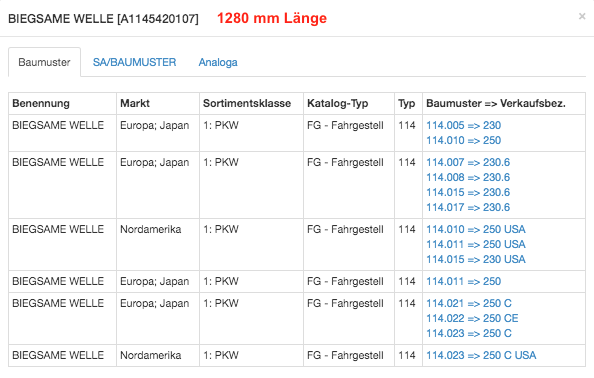Click the Baumuster => Verkaufsbez. column header
The height and width of the screenshot is (378, 594).
tap(496, 103)
